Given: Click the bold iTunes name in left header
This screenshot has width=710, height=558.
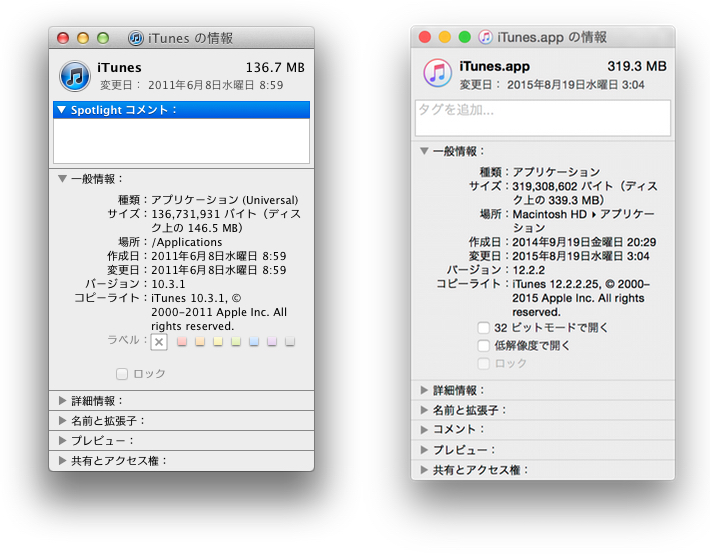Looking at the screenshot, I should coord(119,67).
